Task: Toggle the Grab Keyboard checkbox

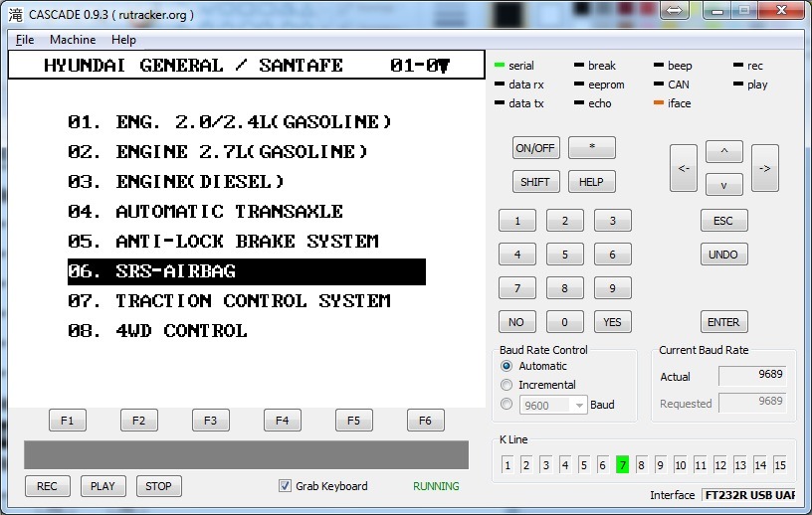Action: click(285, 485)
